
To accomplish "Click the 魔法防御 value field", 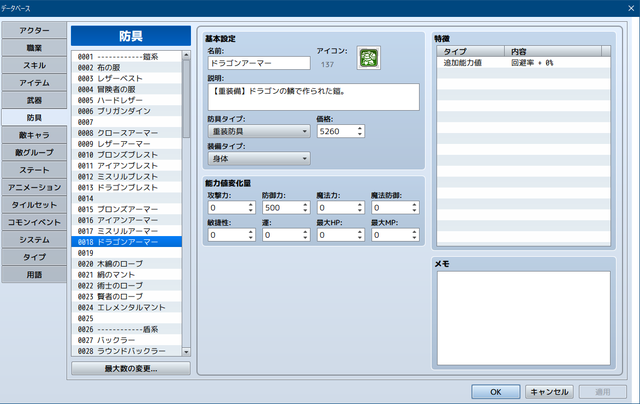I will tap(391, 208).
